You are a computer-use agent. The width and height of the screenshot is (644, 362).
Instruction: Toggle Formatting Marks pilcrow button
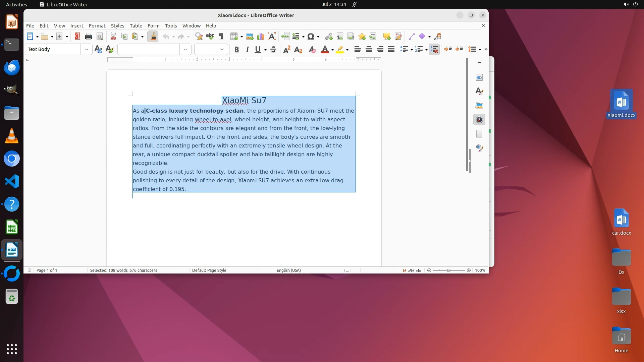tap(221, 37)
